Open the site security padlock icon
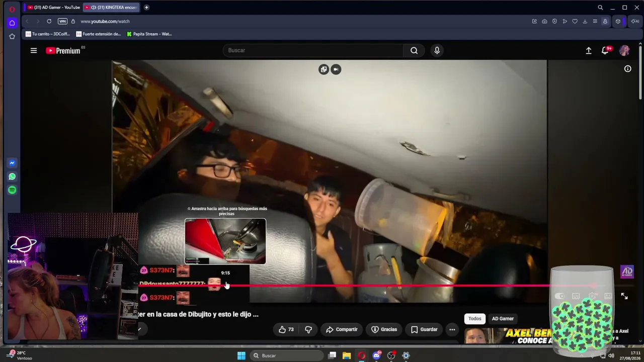The height and width of the screenshot is (362, 644). pos(73,21)
